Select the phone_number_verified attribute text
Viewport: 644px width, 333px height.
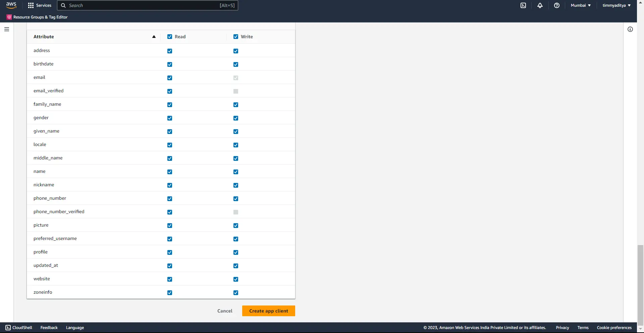(59, 211)
